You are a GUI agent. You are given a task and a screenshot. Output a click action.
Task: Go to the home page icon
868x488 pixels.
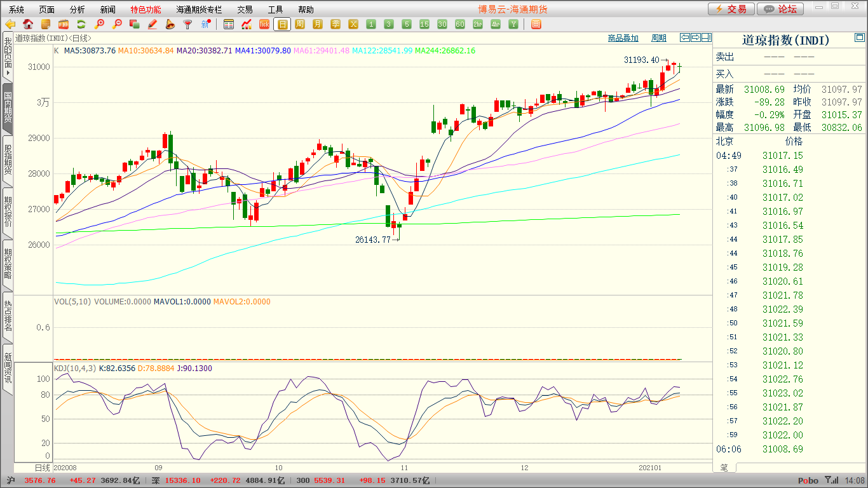pyautogui.click(x=28, y=24)
